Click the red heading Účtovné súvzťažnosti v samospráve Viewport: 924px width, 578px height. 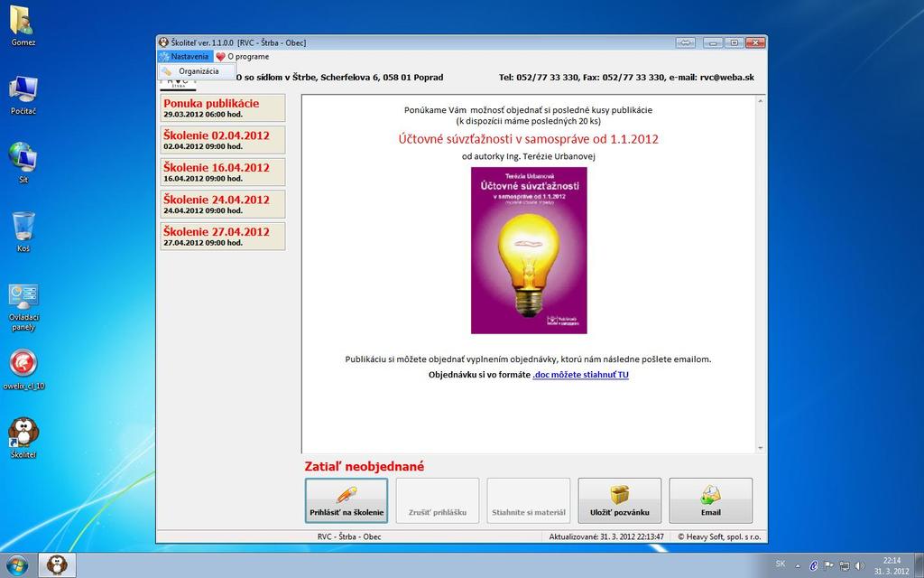[x=529, y=139]
